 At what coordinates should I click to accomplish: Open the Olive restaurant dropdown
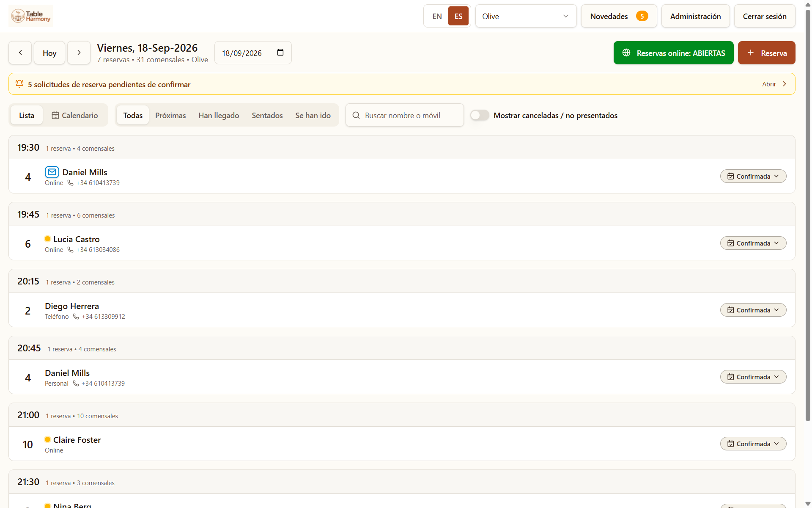(x=526, y=16)
